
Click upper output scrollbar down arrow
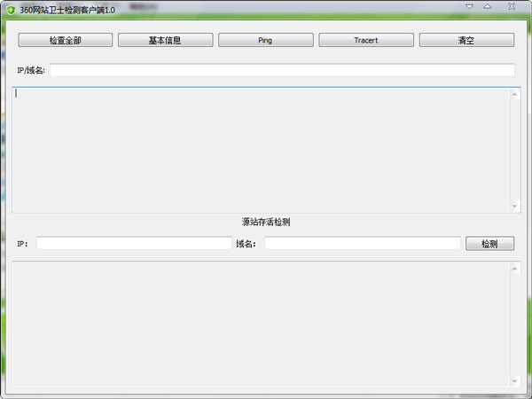tap(514, 206)
